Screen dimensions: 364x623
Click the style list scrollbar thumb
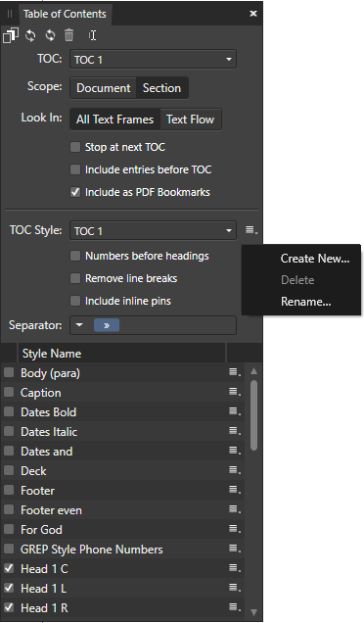(253, 415)
